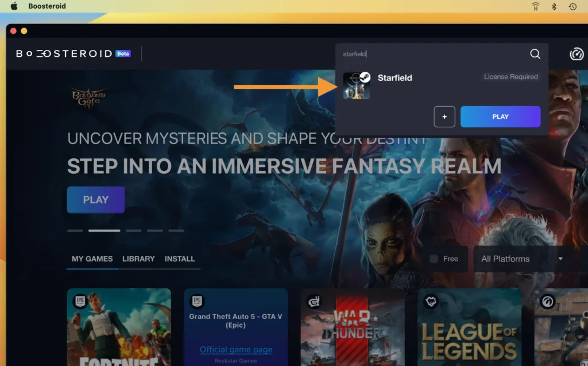Open the Fortnite game card

point(119,327)
